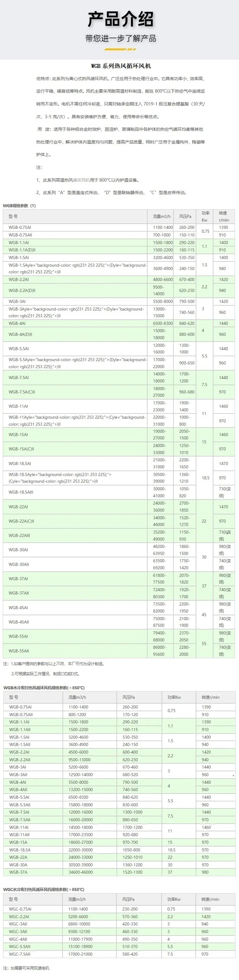Click the 流量m3/h header in first table

pos(162,216)
